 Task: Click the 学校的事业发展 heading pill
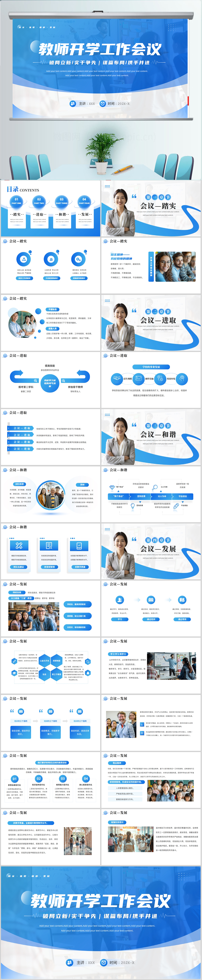[151, 367]
